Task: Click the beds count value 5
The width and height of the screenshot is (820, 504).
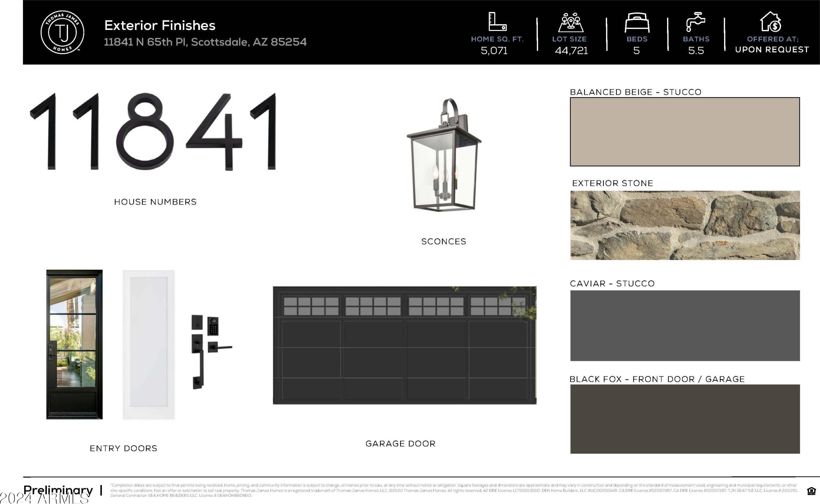Action: [x=636, y=51]
